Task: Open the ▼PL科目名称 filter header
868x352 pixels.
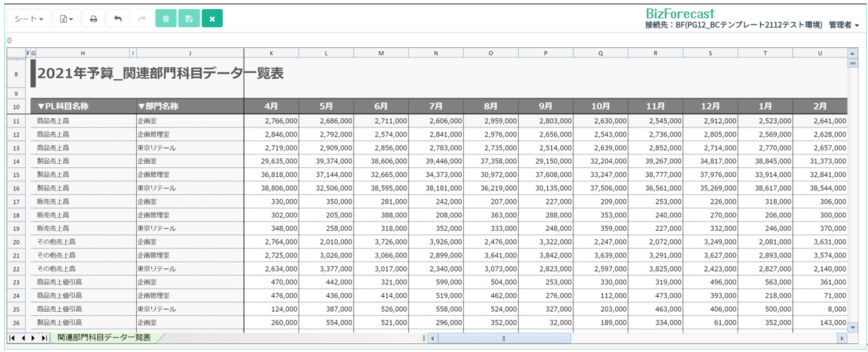Action: point(63,106)
